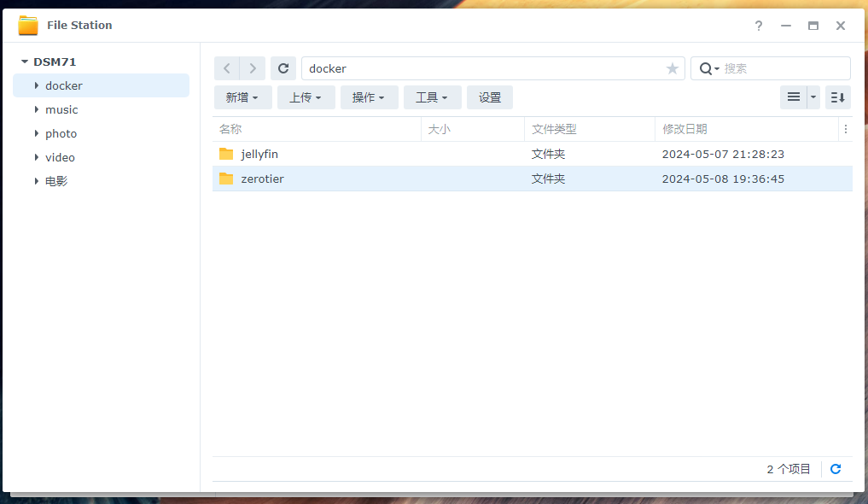
Task: Bookmark the path with the star icon
Action: [673, 68]
